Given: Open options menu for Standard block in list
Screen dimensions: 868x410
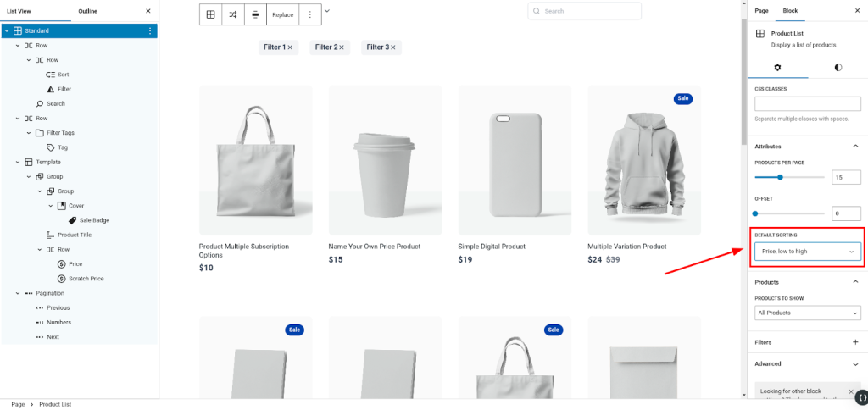Looking at the screenshot, I should click(149, 31).
